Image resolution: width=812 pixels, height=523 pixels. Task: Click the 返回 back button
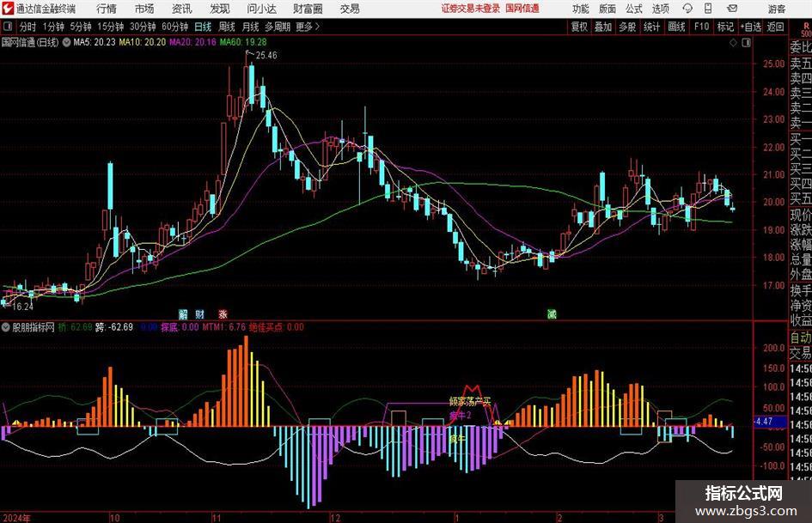point(775,27)
